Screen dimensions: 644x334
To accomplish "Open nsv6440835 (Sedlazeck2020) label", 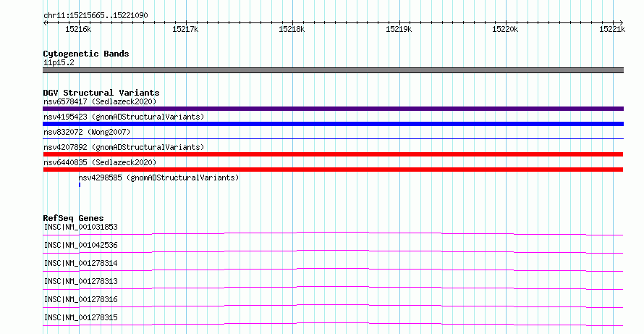I will pos(100,162).
